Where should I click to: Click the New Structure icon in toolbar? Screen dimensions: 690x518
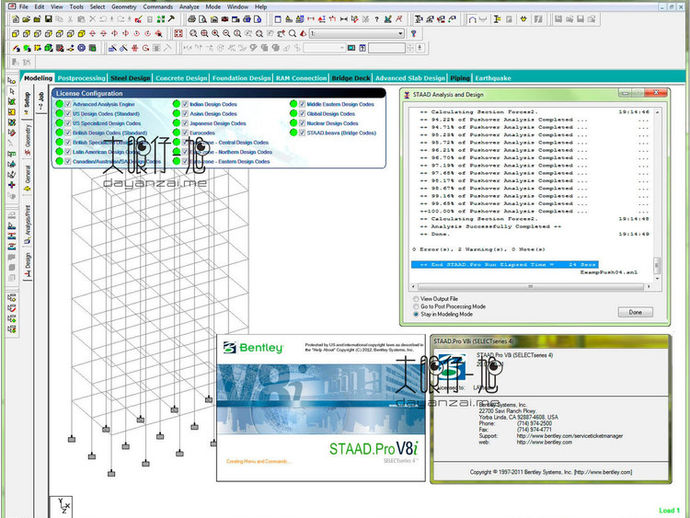(x=15, y=19)
